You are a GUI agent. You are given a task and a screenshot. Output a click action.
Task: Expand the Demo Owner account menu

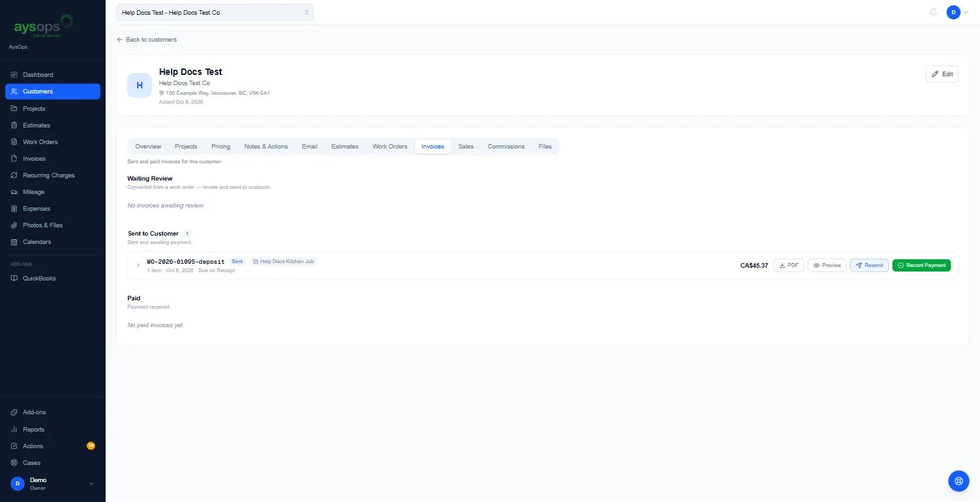click(53, 483)
